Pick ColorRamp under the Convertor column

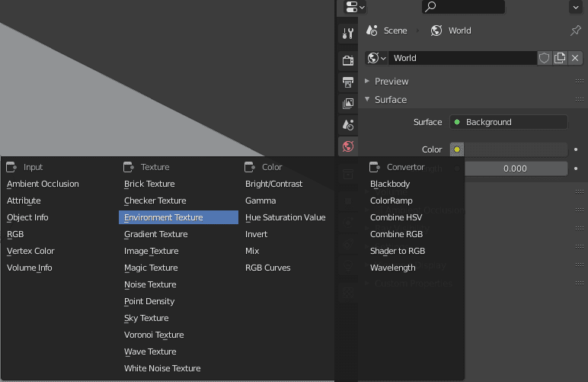391,201
